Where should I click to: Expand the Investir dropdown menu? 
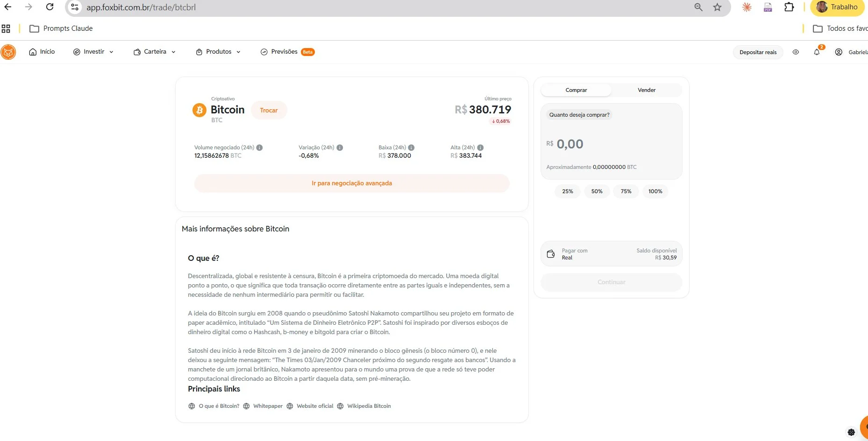tap(93, 52)
